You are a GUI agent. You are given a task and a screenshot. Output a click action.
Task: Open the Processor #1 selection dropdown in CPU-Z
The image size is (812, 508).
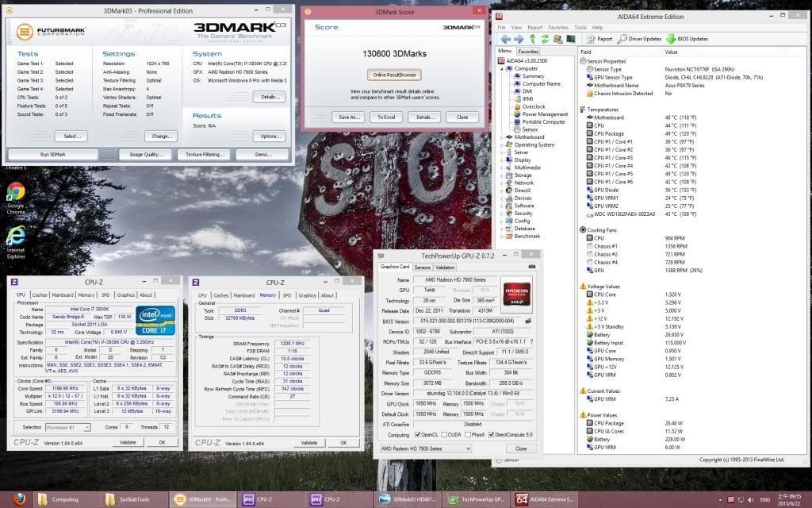click(x=67, y=427)
